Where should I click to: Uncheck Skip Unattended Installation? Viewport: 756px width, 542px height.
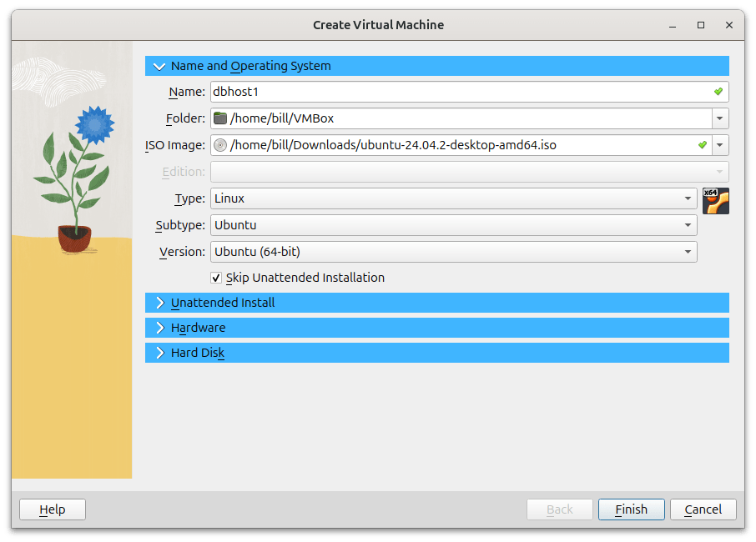pos(216,278)
